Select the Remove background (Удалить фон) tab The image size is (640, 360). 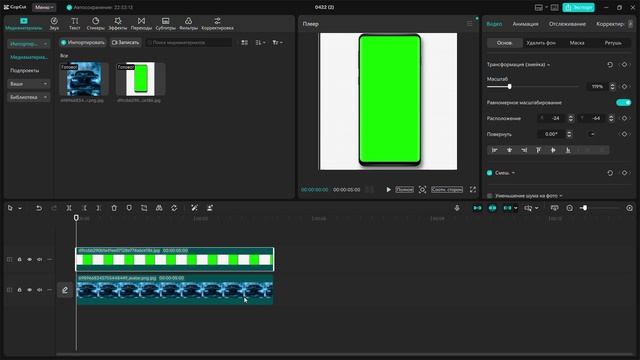541,43
